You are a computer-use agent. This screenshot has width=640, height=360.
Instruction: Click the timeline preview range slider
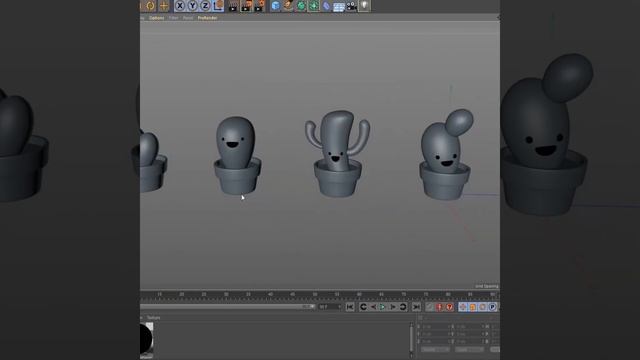[227, 307]
